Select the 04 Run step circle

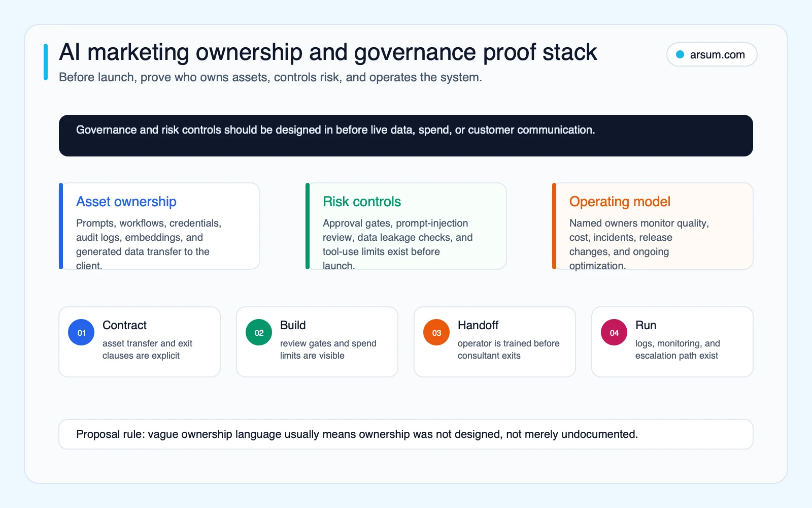point(614,333)
